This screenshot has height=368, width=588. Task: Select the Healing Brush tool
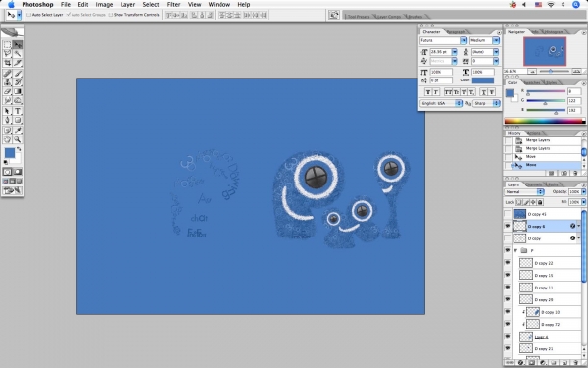[x=7, y=74]
